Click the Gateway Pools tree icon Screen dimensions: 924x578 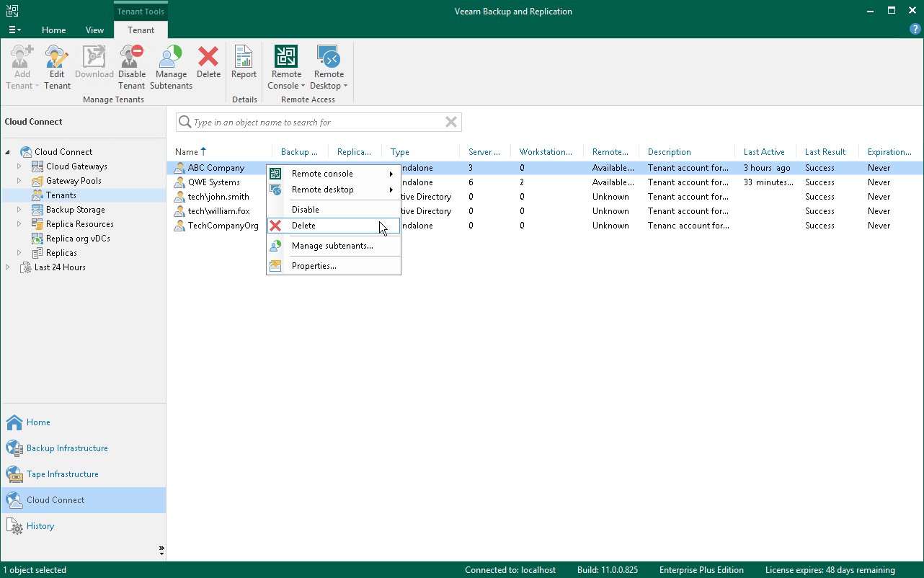coord(37,181)
